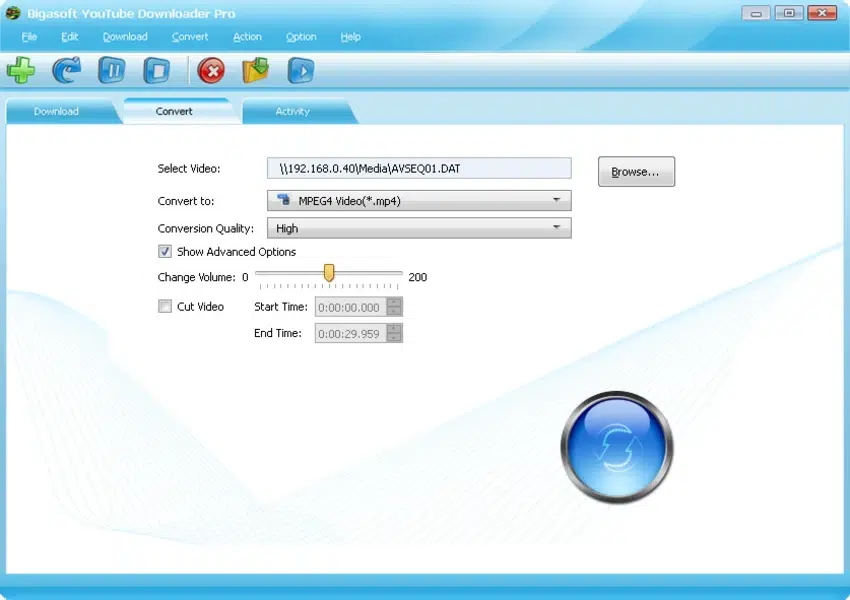
Task: Click the End Time spinner arrows
Action: tap(394, 333)
